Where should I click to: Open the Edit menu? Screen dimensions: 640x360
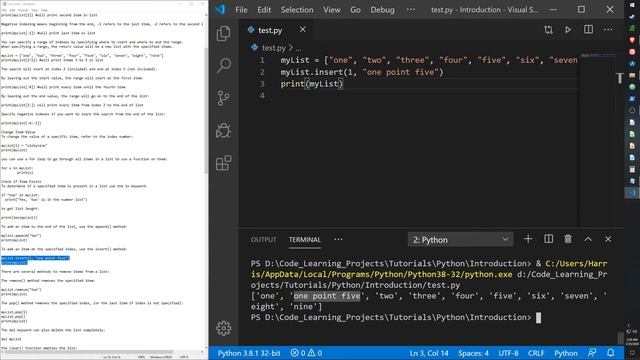point(264,10)
